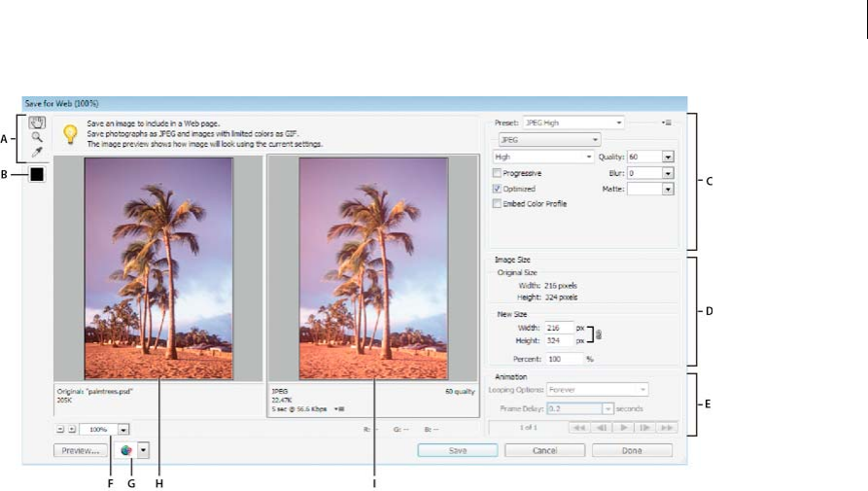Click the New Size Width field

tap(559, 328)
